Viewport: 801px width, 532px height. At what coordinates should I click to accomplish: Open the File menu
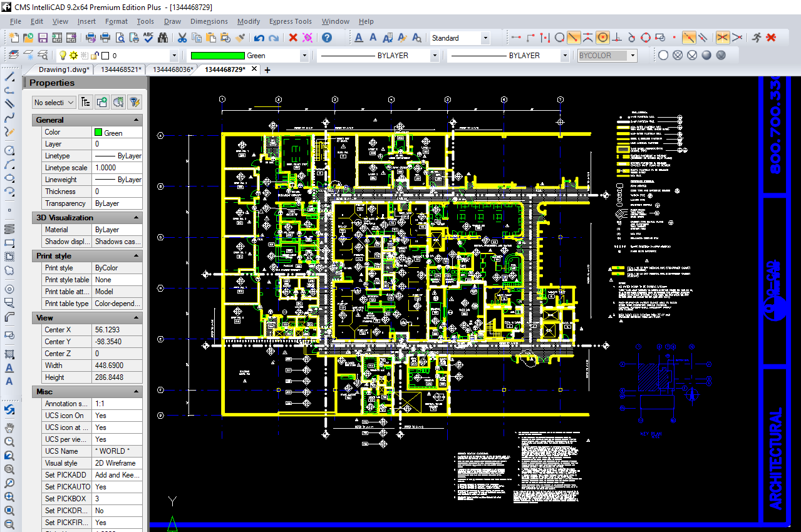tap(16, 21)
